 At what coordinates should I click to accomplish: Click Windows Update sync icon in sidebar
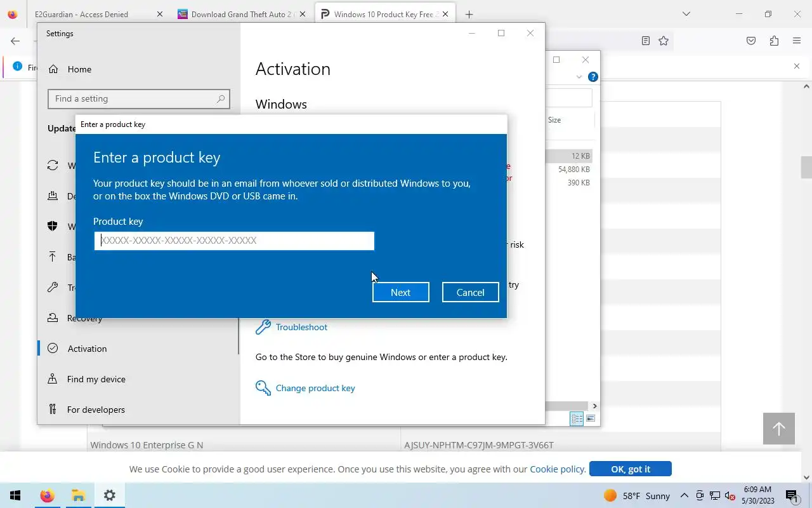tap(53, 166)
